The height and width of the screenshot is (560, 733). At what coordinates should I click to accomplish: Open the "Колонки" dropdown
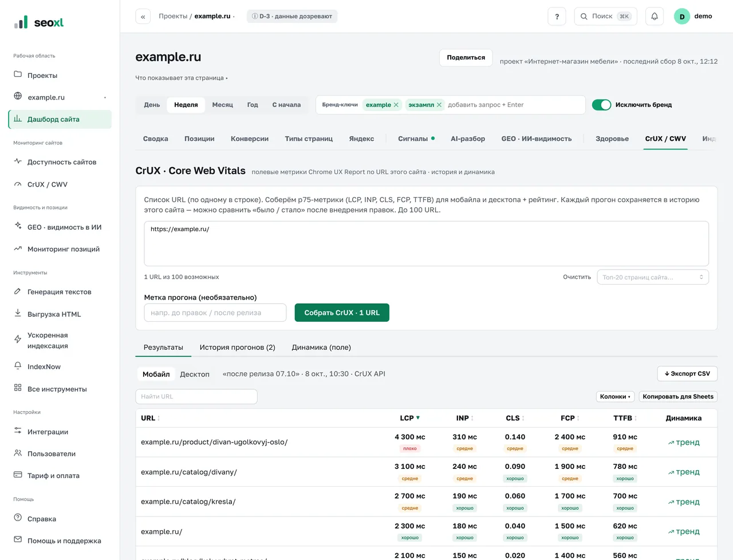click(x=615, y=397)
